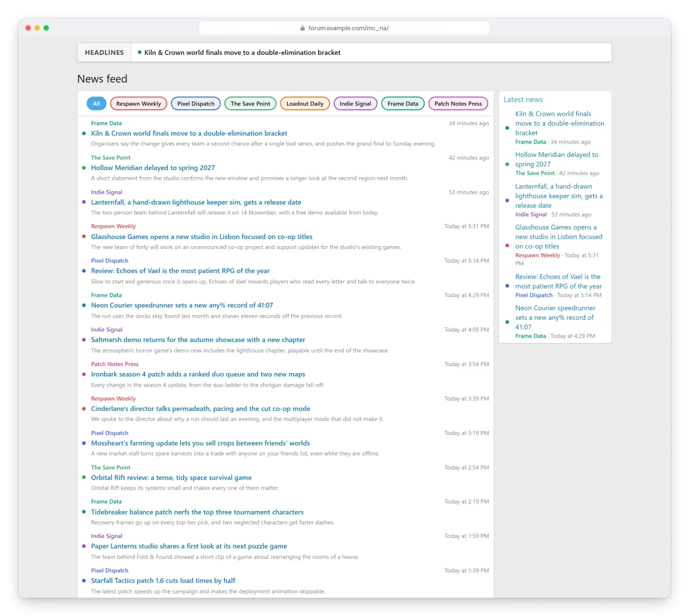Select the All filter pill

(96, 103)
